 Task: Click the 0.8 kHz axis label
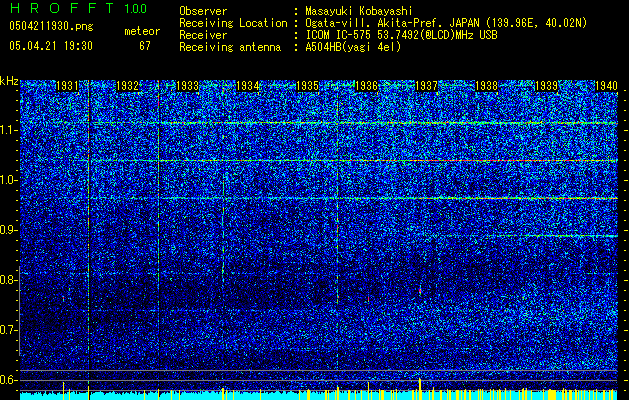[8, 280]
